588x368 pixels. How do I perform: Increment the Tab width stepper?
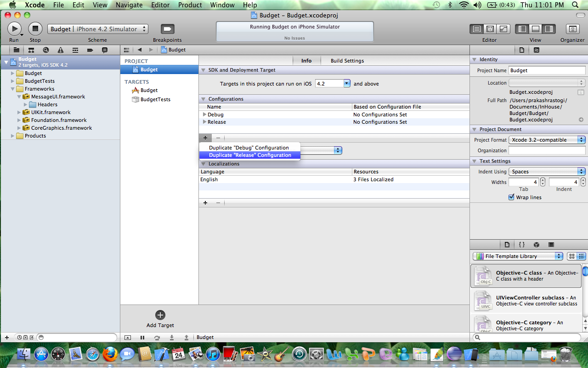point(543,180)
